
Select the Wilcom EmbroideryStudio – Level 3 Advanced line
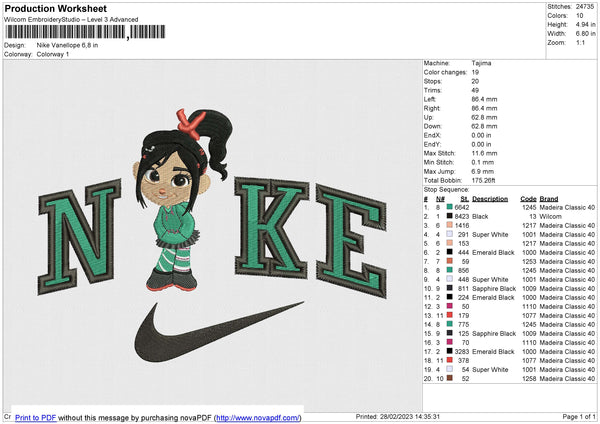[71, 20]
